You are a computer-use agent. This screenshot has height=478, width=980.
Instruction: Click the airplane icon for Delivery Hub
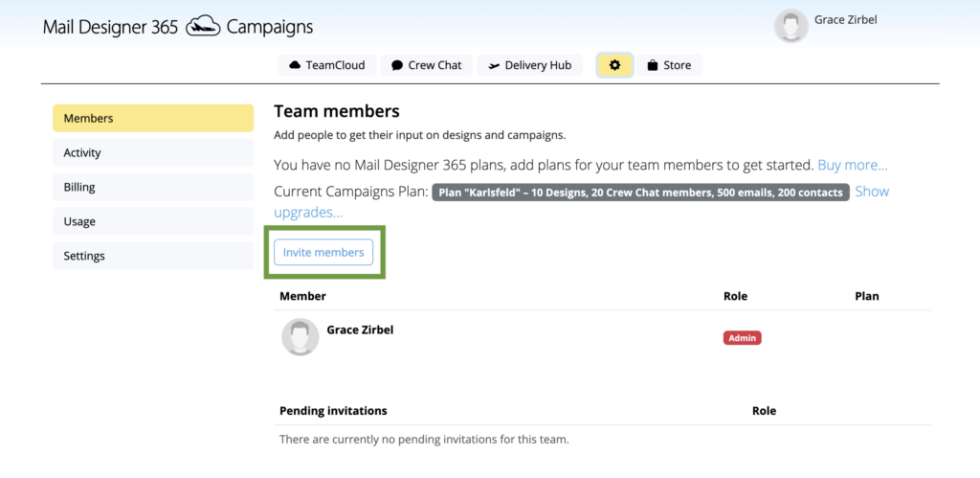494,65
